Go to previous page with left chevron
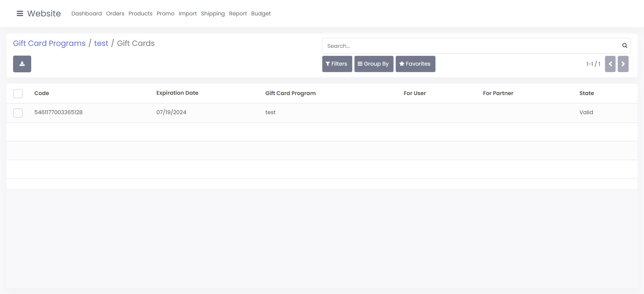This screenshot has height=294, width=644. click(610, 64)
